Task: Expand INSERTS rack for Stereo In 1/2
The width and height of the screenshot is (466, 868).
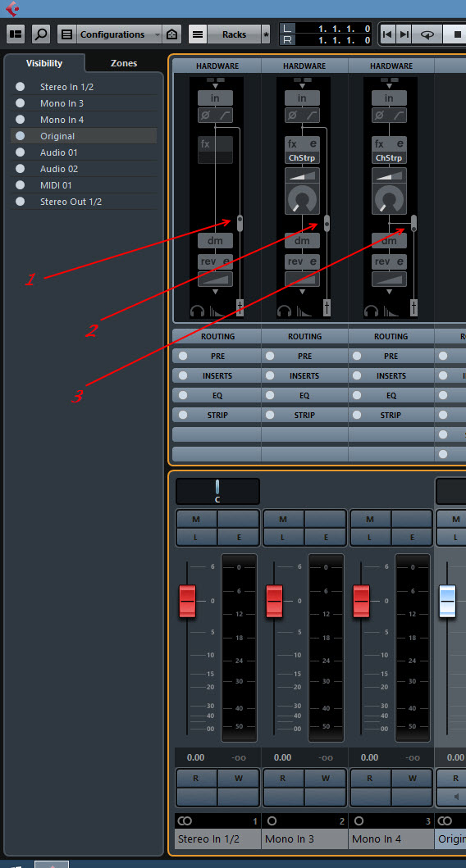Action: (217, 375)
